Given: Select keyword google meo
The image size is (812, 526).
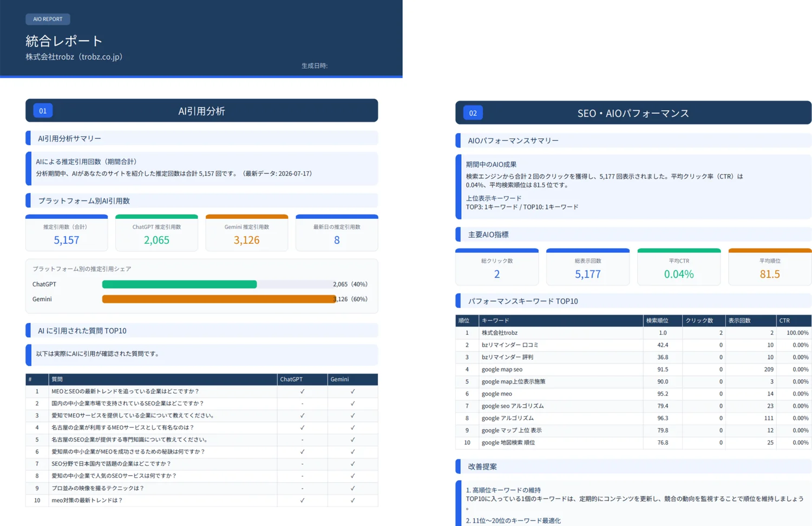Looking at the screenshot, I should (x=497, y=394).
